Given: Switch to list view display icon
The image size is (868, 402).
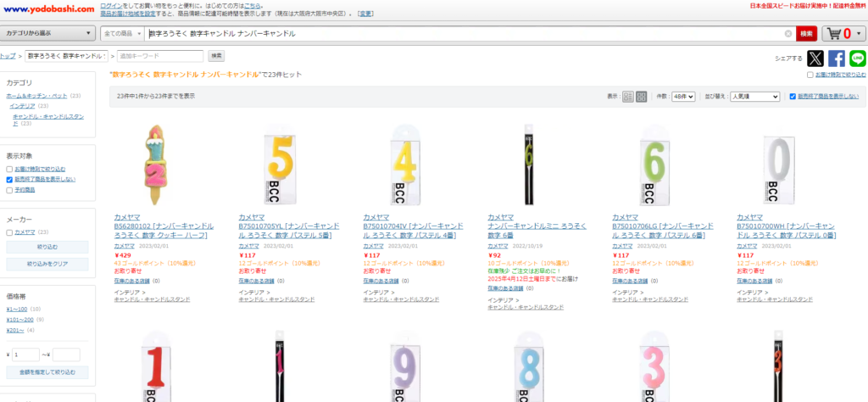Looking at the screenshot, I should (628, 97).
